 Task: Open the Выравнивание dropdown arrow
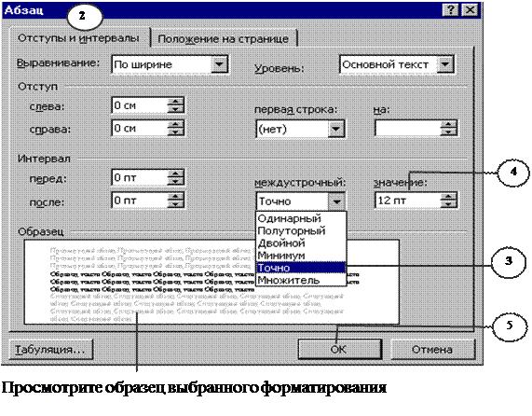pos(219,64)
